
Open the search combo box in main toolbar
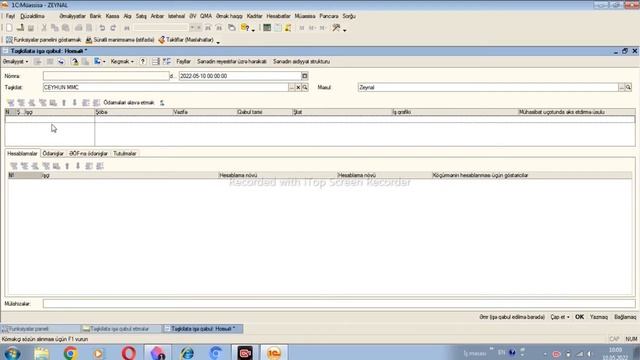coord(161,28)
